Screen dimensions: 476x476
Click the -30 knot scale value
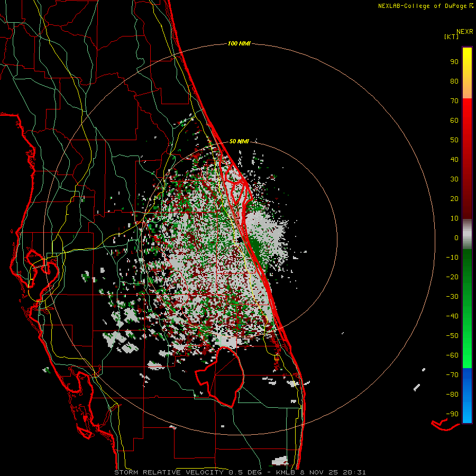pos(452,297)
